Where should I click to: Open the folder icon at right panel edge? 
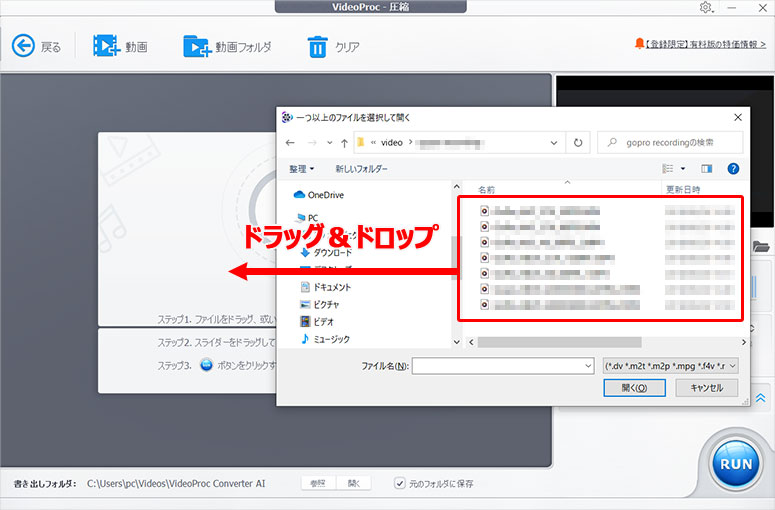[761, 246]
